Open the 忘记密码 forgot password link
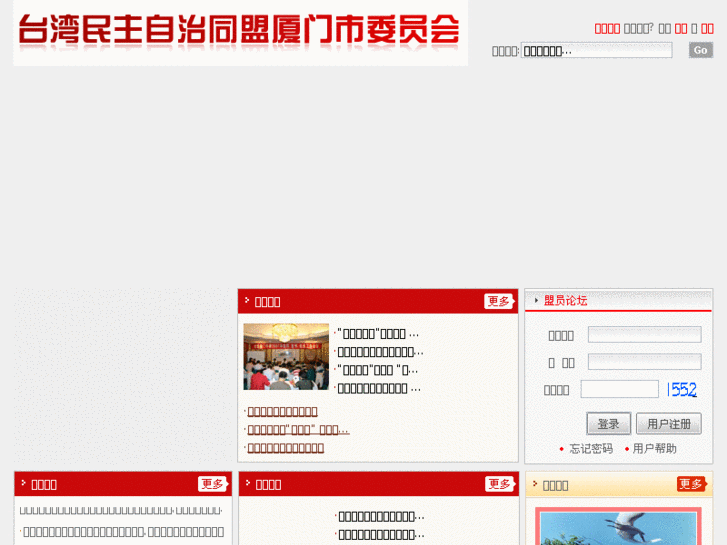 [591, 449]
